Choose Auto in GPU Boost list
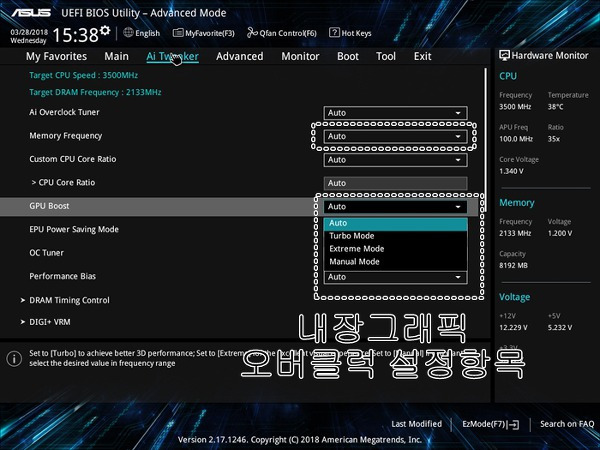This screenshot has width=600, height=450. click(395, 223)
